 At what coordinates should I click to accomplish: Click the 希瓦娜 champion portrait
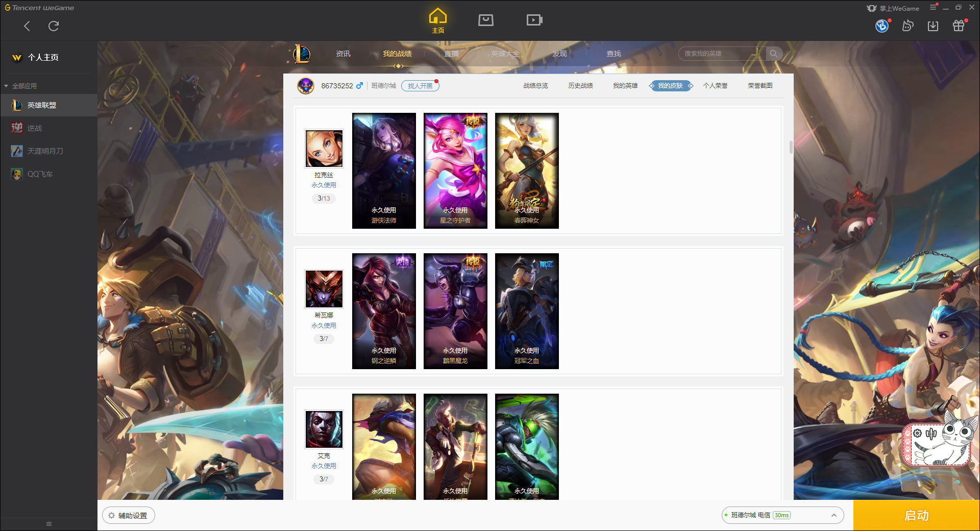tap(324, 289)
